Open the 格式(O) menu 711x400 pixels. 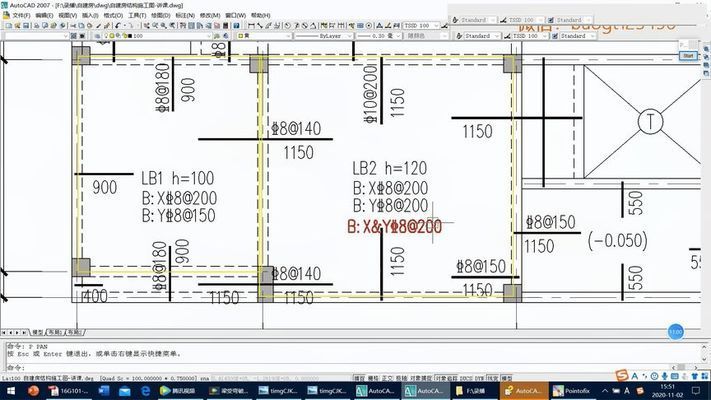pyautogui.click(x=113, y=15)
